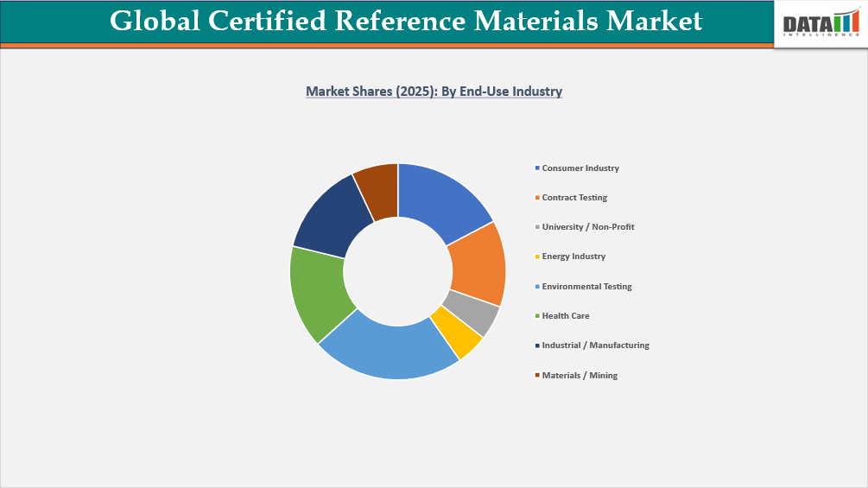Click the Consumer Industry legend color marker

(537, 168)
